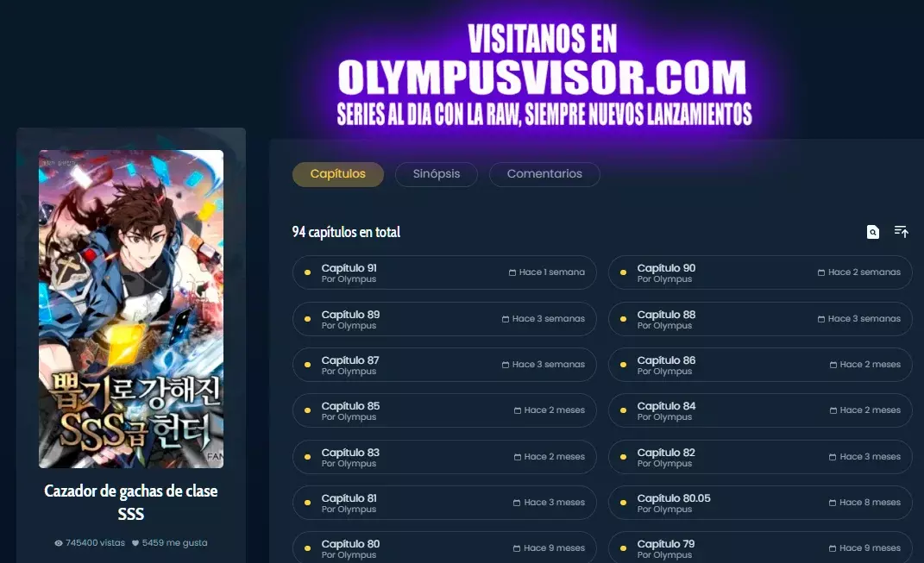This screenshot has width=924, height=563.
Task: Open Capítulo 85
Action: (x=444, y=410)
